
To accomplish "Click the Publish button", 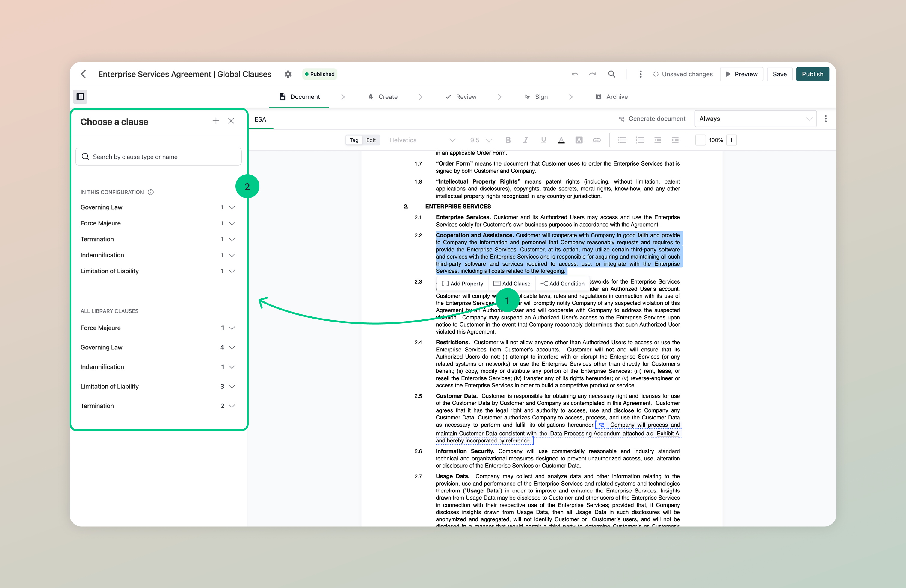I will [x=812, y=74].
